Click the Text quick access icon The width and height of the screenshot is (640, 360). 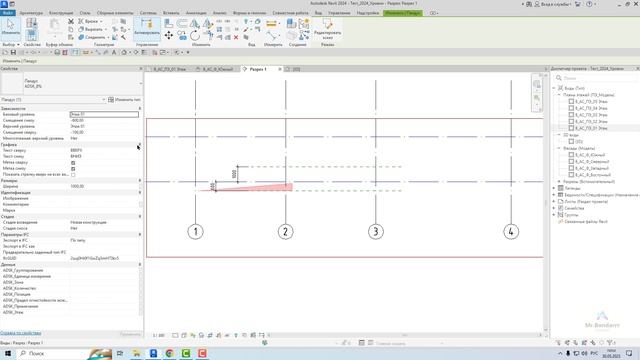click(x=114, y=53)
